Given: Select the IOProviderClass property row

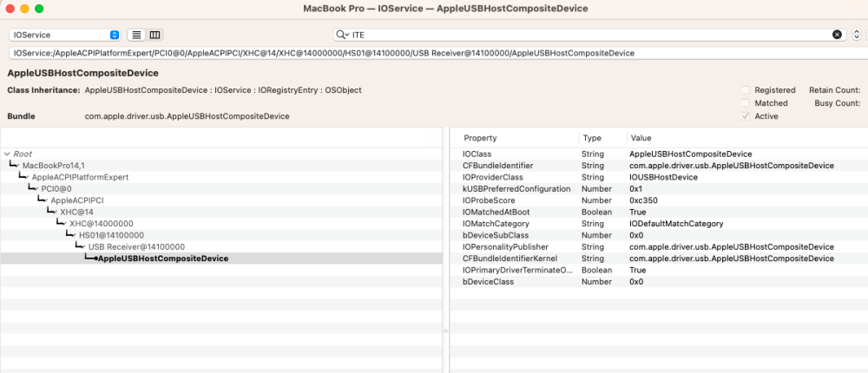Looking at the screenshot, I should [659, 177].
